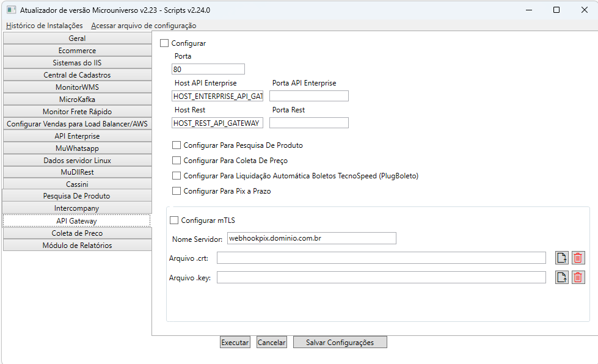Open Configurar Vendas para Load Balancer/AWS tab
The image size is (598, 364).
coord(78,124)
